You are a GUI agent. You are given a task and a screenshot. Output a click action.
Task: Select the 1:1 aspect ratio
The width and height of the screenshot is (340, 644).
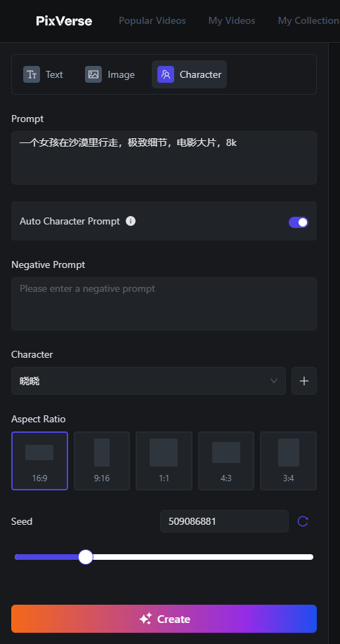click(x=164, y=461)
